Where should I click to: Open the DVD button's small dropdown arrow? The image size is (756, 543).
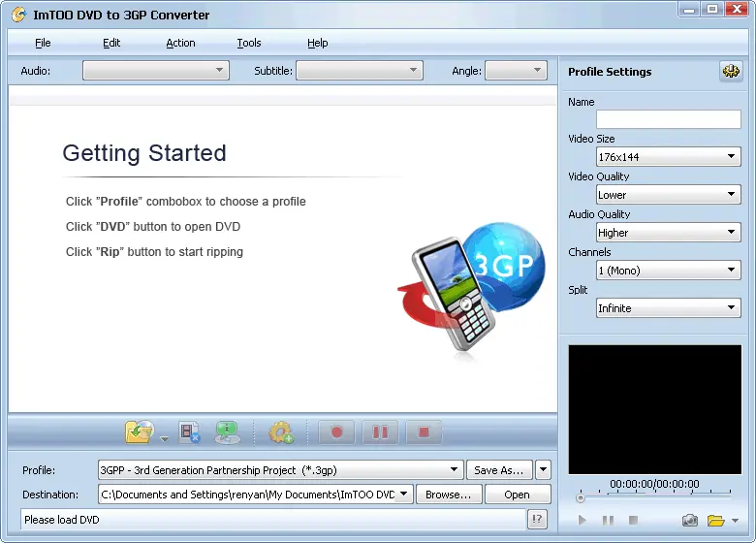165,439
